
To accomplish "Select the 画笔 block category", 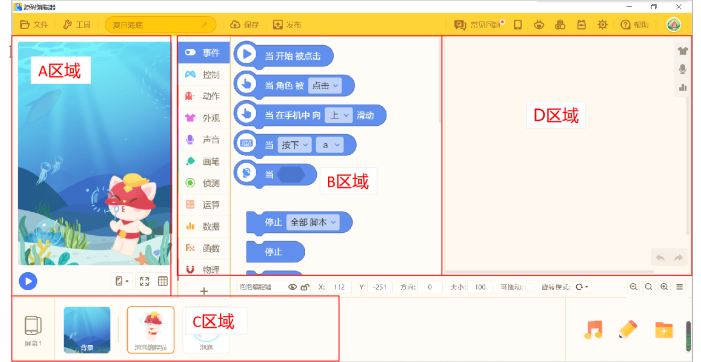I will pyautogui.click(x=204, y=161).
